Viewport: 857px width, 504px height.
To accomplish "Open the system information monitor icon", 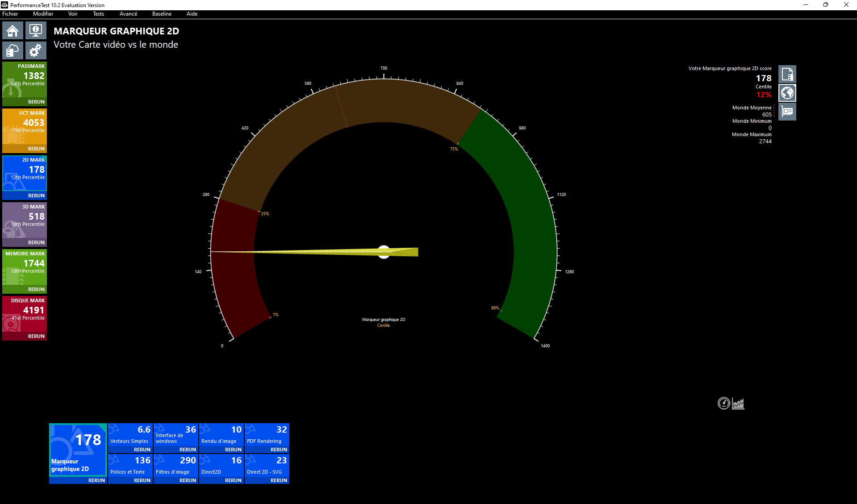I will (36, 31).
